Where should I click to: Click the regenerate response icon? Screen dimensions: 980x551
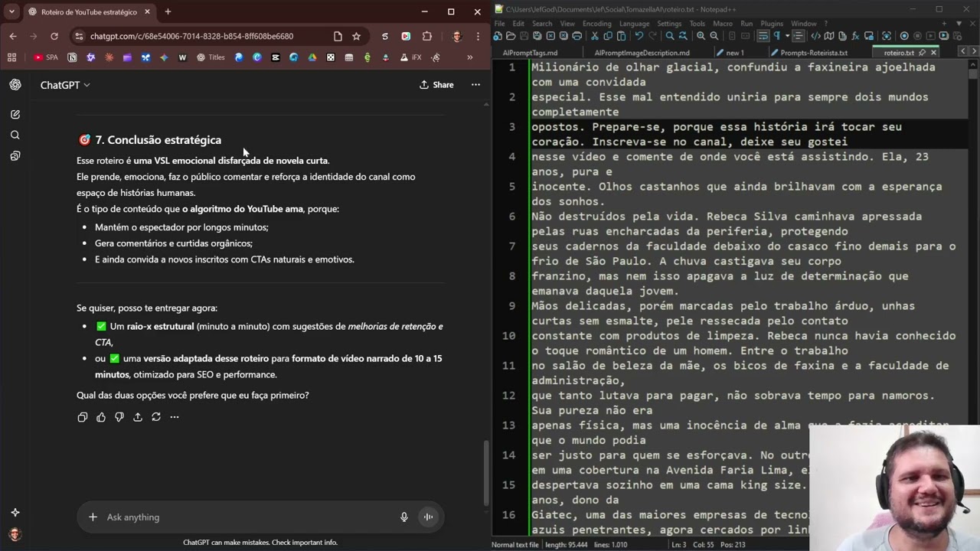[x=156, y=417]
